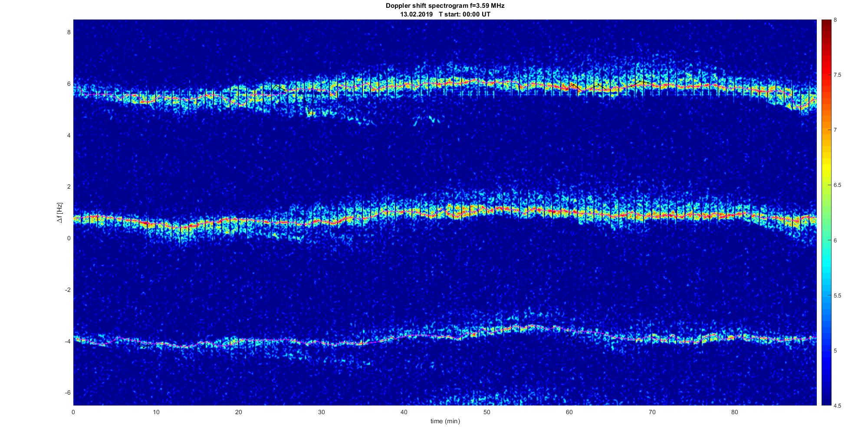
Task: Click the colorbar tick label '6.5'
Action: [838, 185]
